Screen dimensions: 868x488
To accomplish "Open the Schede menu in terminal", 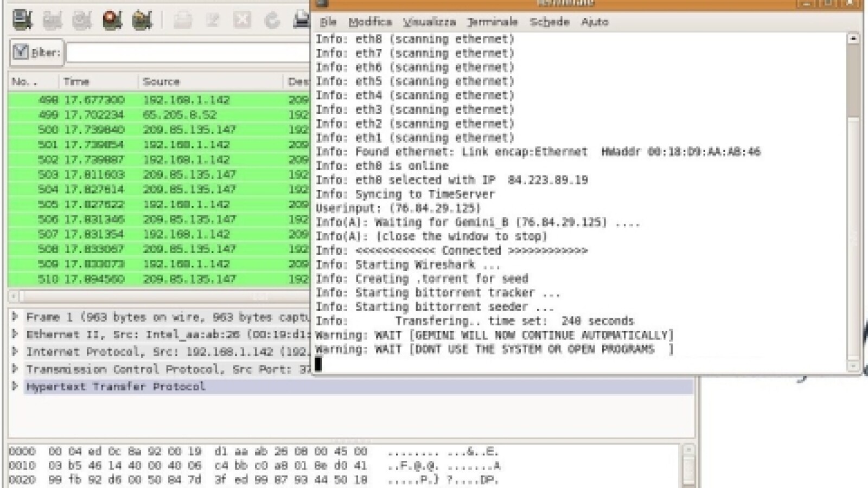I will [x=549, y=22].
